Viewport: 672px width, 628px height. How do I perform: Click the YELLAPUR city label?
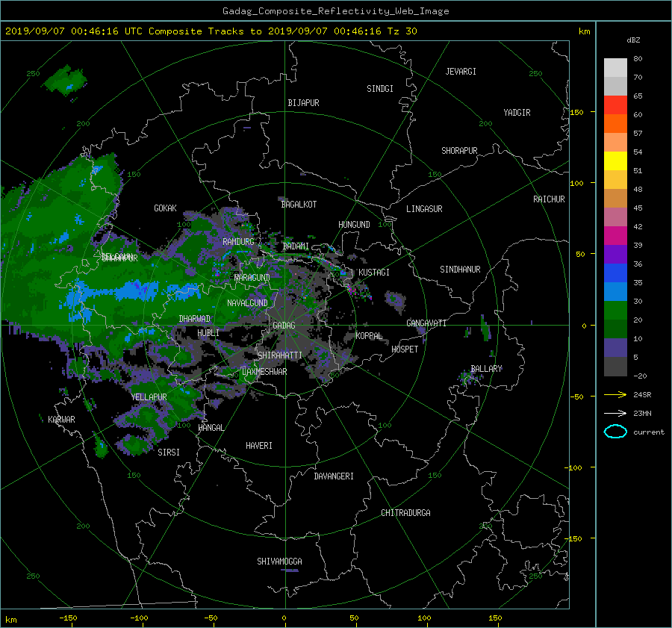tap(149, 397)
